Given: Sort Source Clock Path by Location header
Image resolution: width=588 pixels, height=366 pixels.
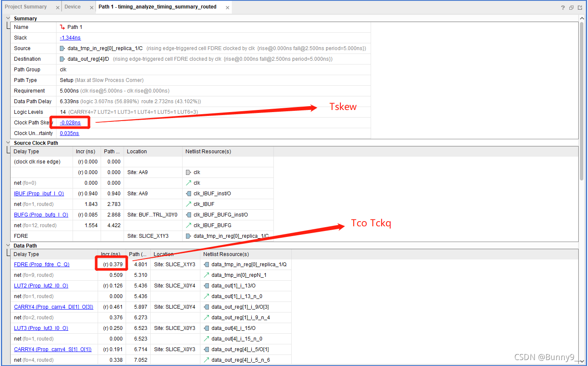Looking at the screenshot, I should click(x=153, y=152).
